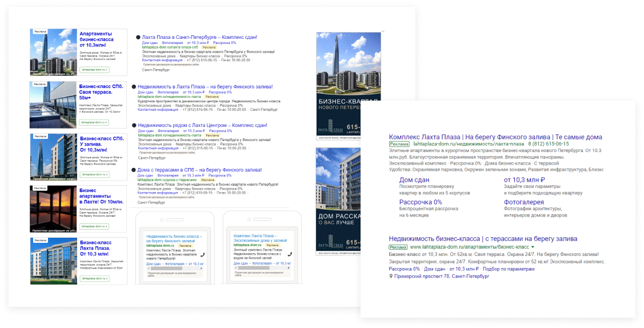Viewport: 644px width, 328px height.
Task: Click the map pin icon beside Приморский проспект 78
Action: pyautogui.click(x=391, y=277)
